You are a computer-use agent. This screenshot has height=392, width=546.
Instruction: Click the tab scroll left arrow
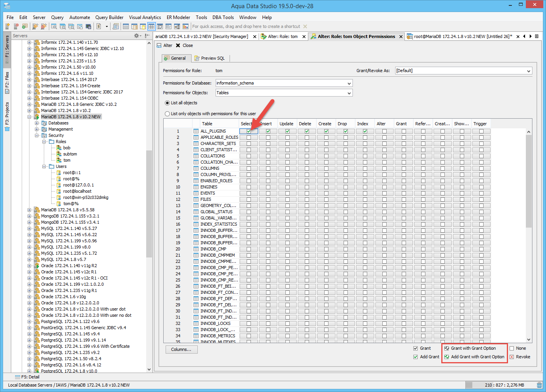[x=524, y=36]
